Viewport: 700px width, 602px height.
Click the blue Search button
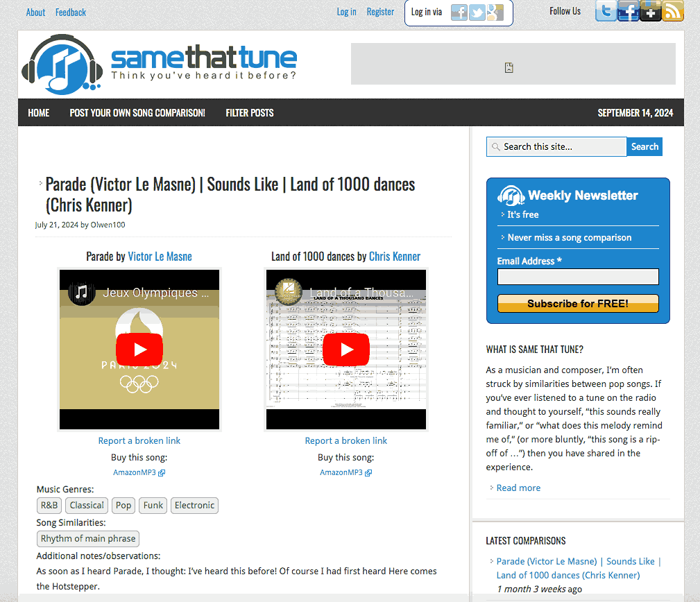point(644,147)
